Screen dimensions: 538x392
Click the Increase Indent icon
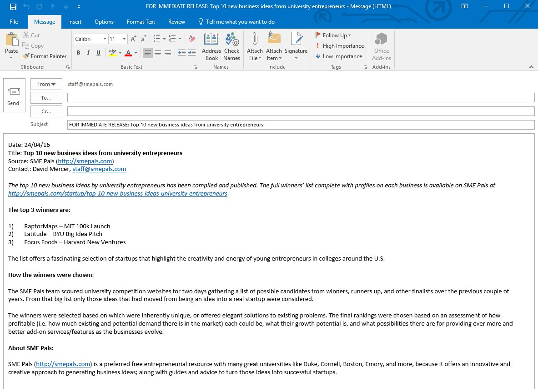192,53
